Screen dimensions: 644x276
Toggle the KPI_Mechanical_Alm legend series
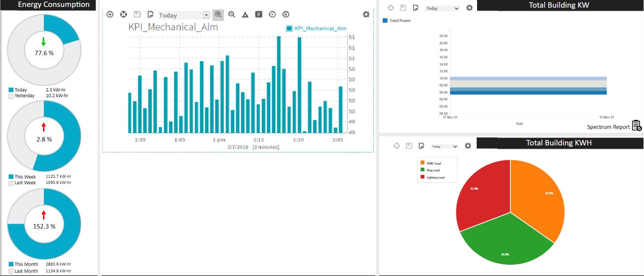pyautogui.click(x=289, y=28)
